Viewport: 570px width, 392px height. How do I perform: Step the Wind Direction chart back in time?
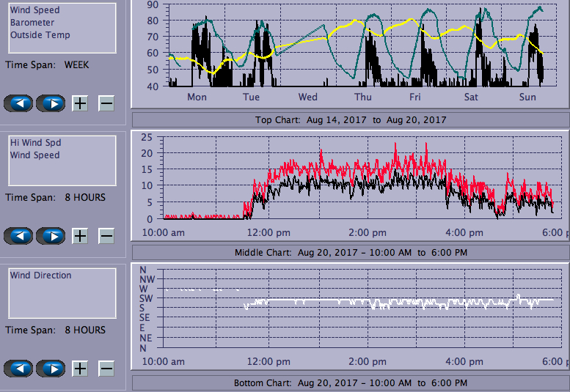coord(19,369)
